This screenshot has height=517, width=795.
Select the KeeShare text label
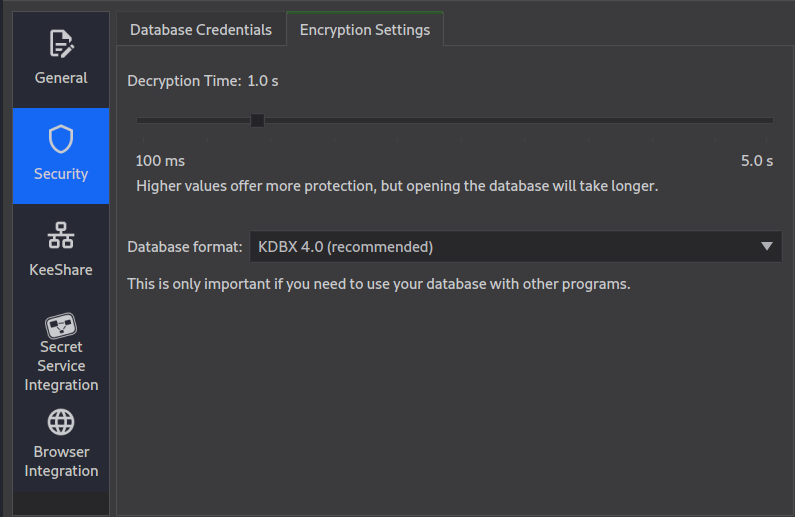pyautogui.click(x=61, y=270)
